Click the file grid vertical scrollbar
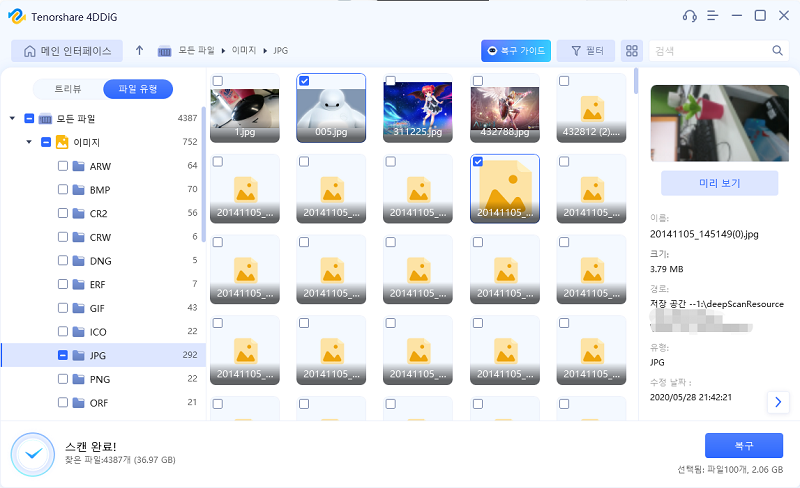This screenshot has width=800, height=488. pyautogui.click(x=636, y=80)
